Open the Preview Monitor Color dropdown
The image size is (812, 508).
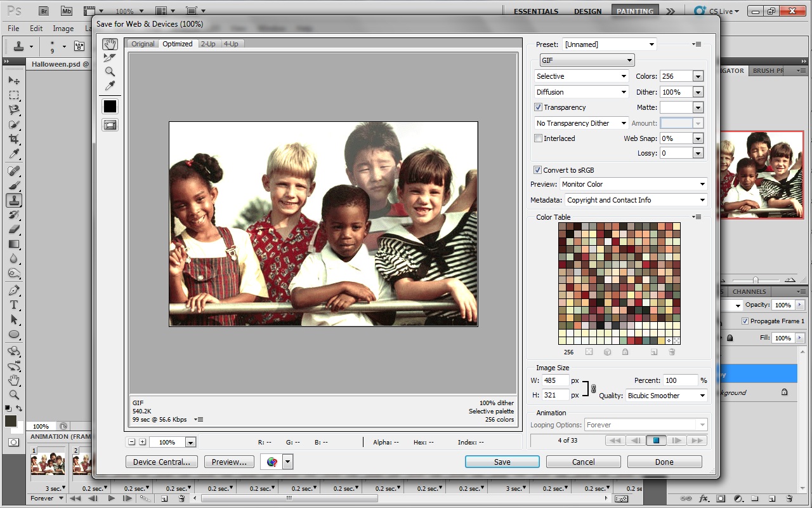[634, 184]
